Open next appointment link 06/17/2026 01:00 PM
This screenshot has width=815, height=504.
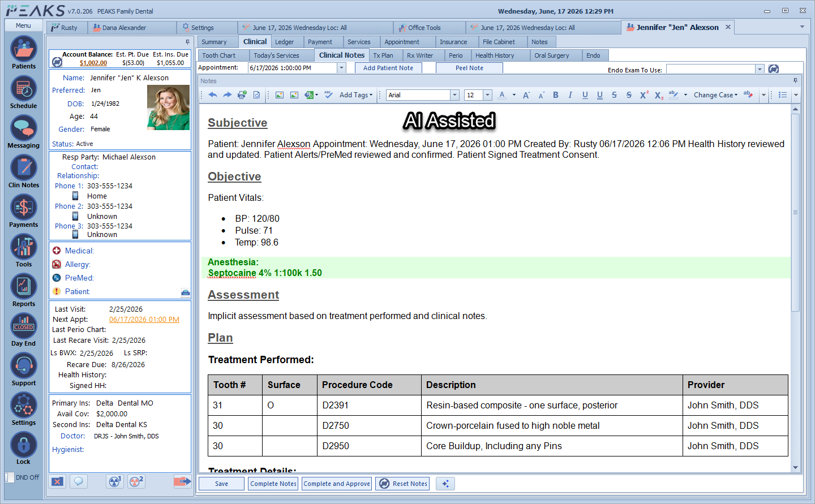click(144, 320)
